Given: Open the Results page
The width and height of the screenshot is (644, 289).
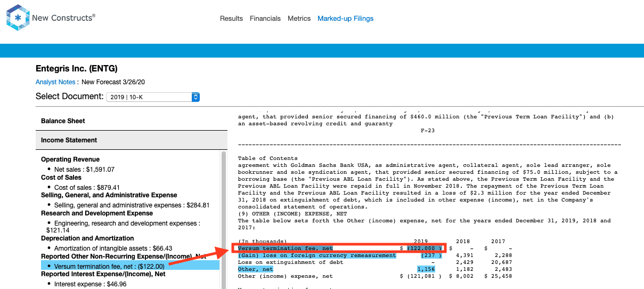Looking at the screenshot, I should (231, 19).
